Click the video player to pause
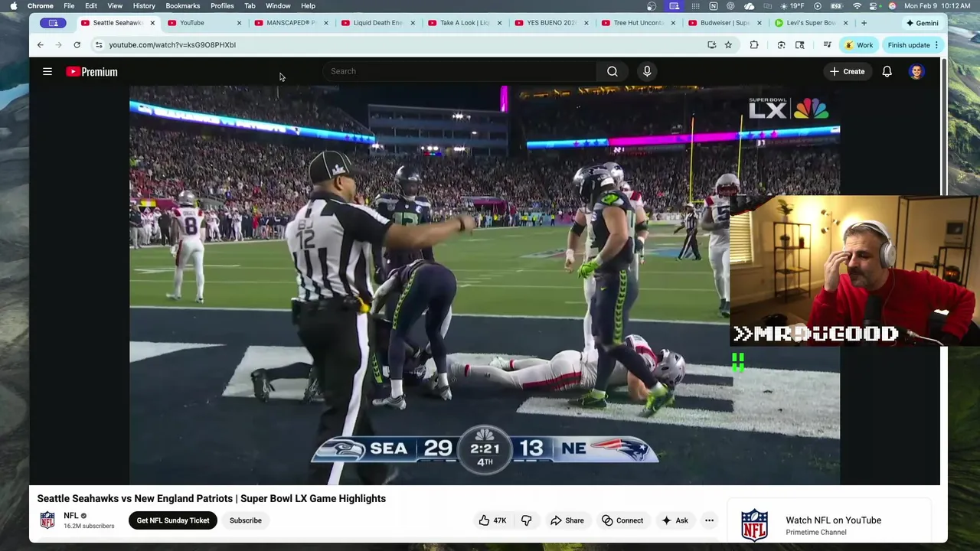 484,285
